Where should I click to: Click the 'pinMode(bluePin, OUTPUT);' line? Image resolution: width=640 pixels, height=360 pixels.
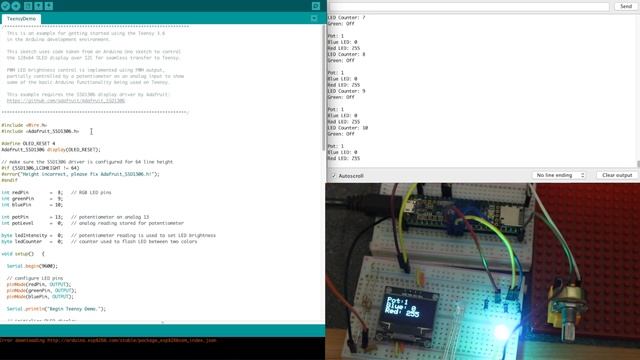pos(40,297)
